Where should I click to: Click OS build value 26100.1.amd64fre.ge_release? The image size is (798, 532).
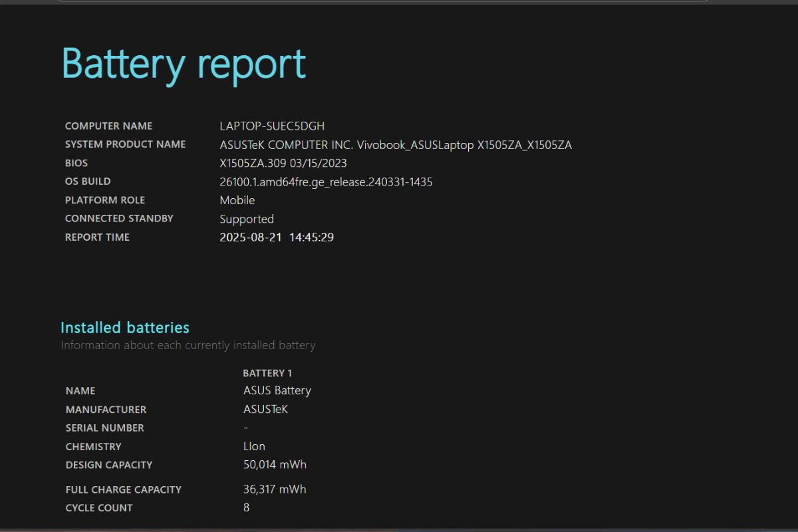click(x=326, y=182)
